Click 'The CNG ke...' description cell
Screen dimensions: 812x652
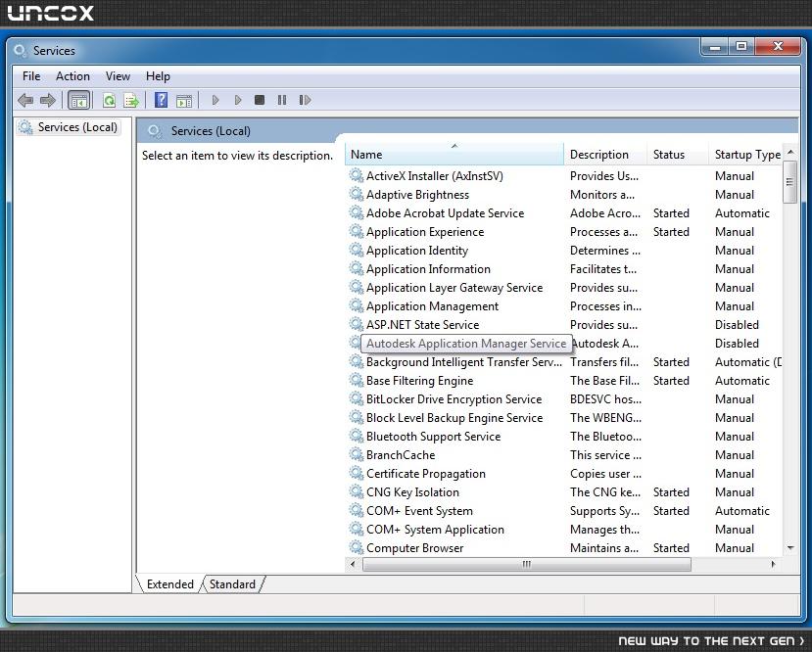pos(605,492)
